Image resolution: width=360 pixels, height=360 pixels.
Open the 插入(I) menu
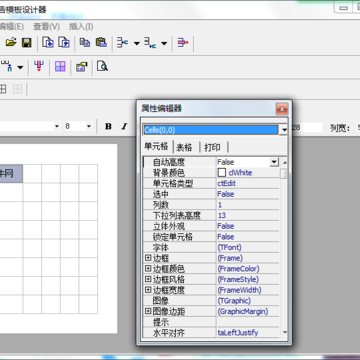[81, 26]
